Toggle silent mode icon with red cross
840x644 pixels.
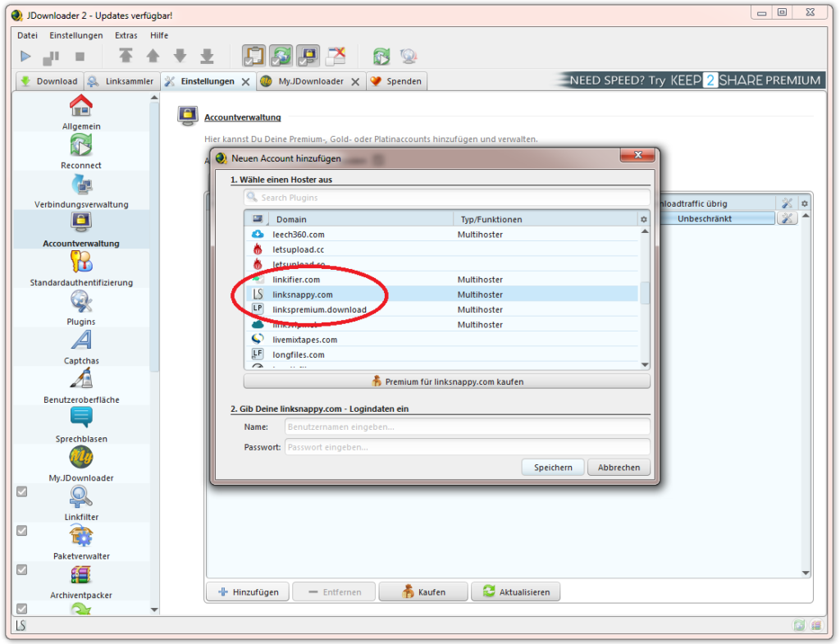click(x=336, y=56)
